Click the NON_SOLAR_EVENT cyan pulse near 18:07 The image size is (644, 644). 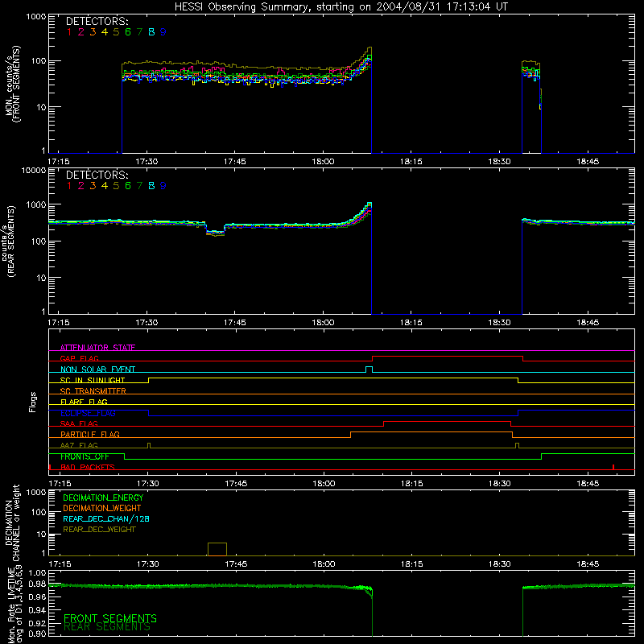click(x=369, y=369)
